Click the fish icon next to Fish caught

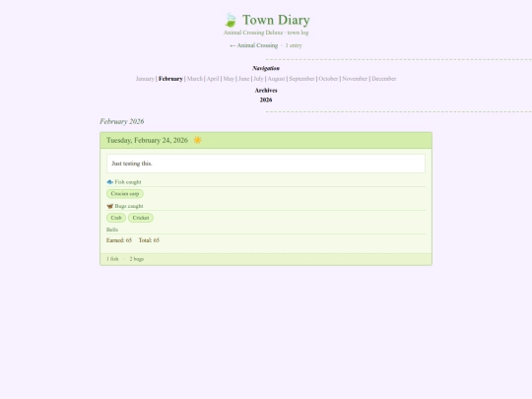click(110, 182)
